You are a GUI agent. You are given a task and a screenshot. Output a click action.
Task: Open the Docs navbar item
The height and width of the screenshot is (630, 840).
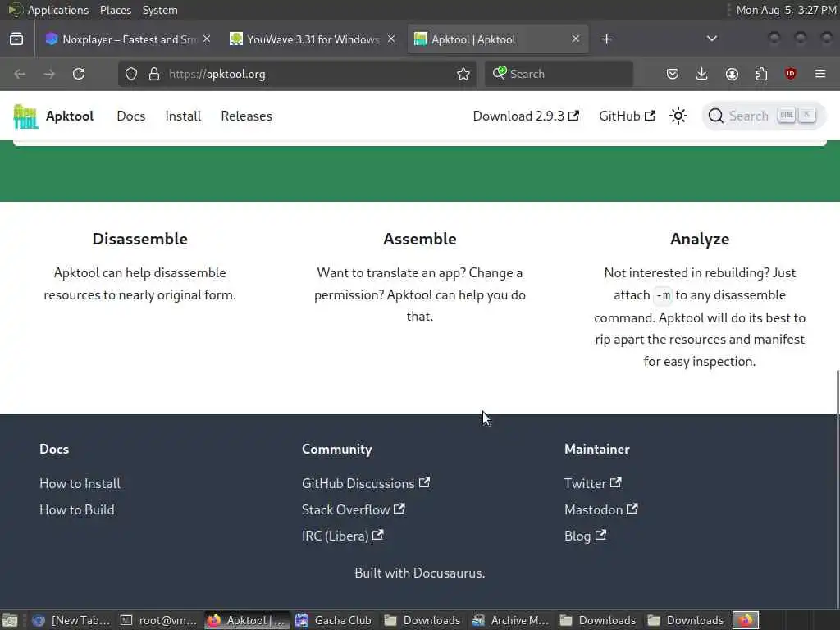point(130,116)
